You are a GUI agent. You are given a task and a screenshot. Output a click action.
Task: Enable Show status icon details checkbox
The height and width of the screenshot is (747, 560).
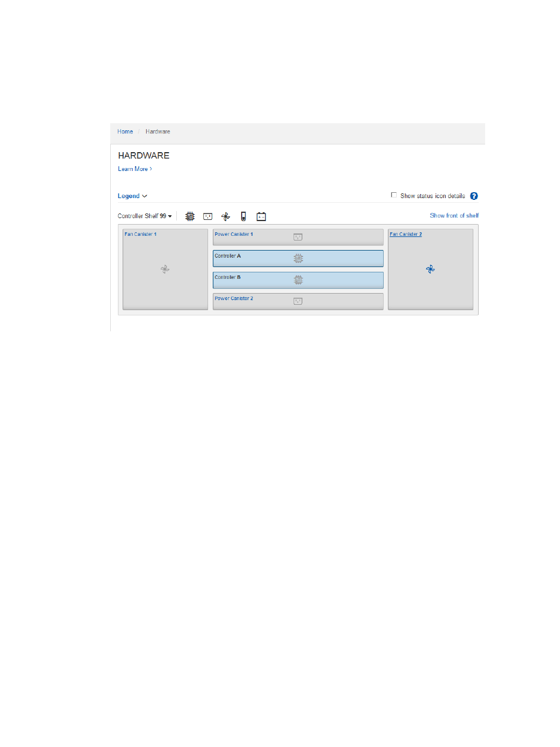coord(394,195)
